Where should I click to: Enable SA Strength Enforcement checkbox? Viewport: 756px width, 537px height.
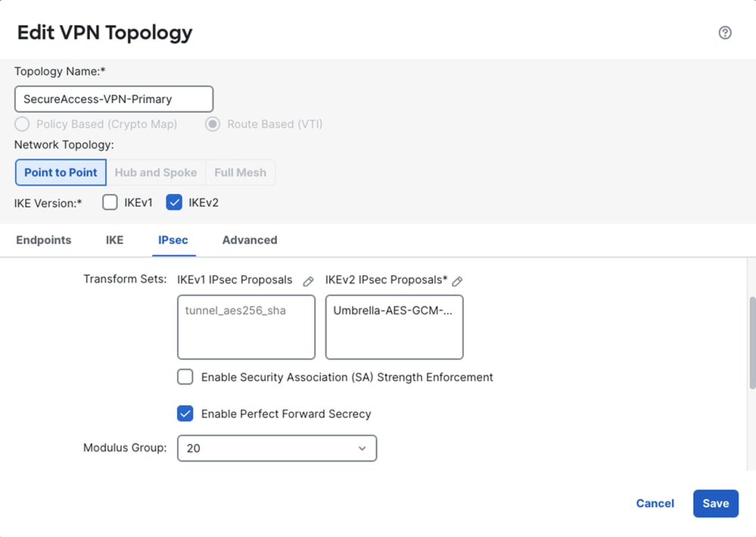185,377
